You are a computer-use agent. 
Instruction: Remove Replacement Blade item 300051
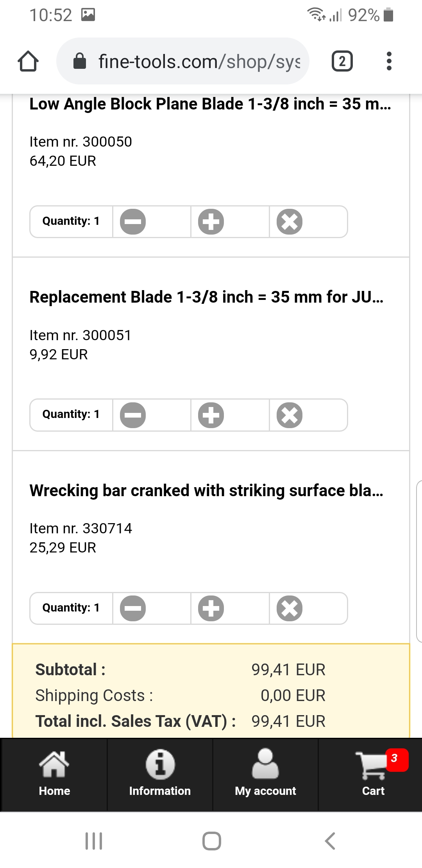click(290, 415)
